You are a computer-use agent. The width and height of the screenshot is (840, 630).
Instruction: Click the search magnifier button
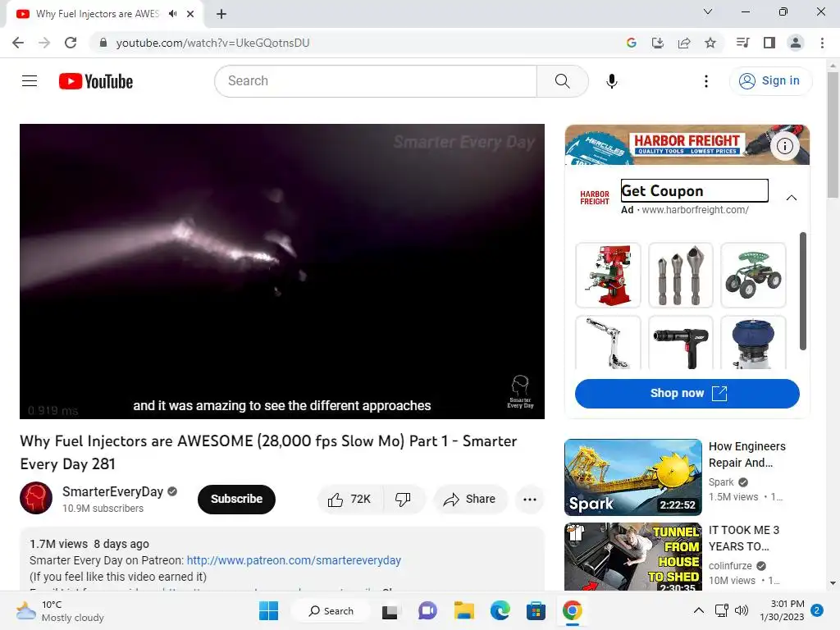[562, 81]
